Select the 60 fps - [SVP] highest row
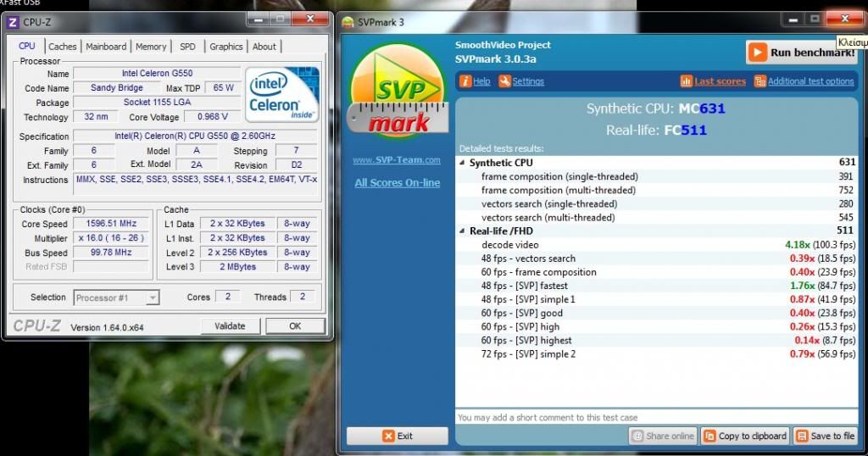Screen dimensions: 868x456 click(x=657, y=341)
